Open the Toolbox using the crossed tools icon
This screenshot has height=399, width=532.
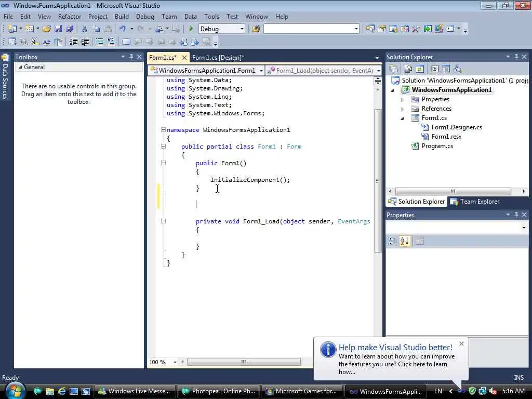(x=416, y=29)
